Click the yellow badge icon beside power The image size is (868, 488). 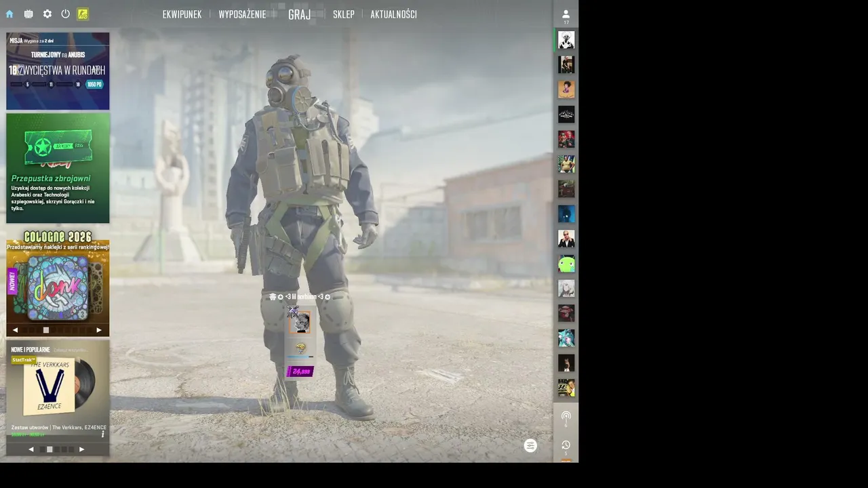tap(83, 14)
